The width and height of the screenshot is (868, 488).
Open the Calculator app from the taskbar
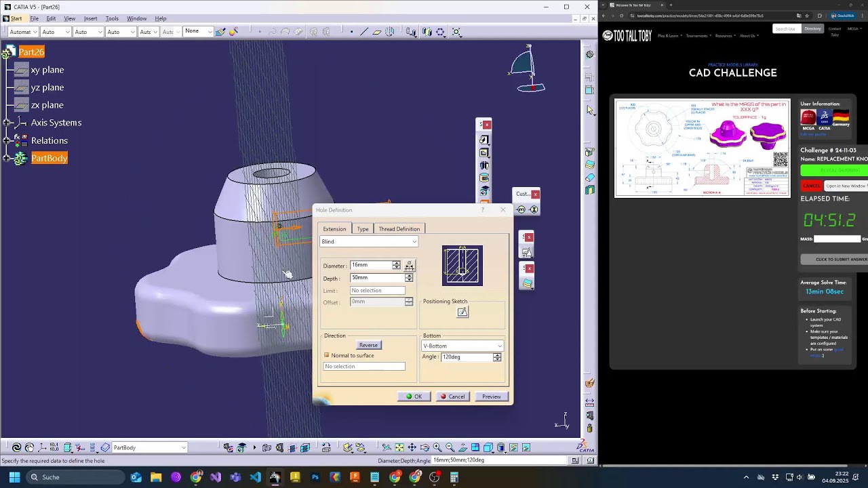[454, 477]
